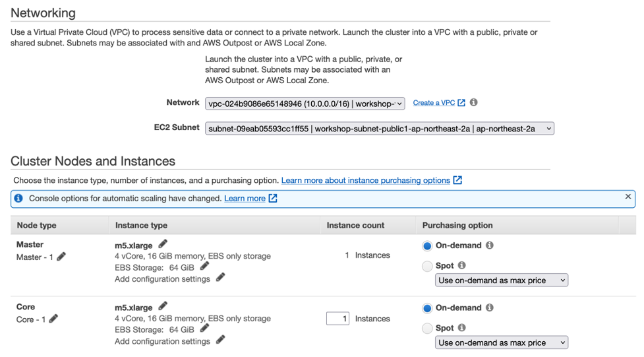Select Spot purchasing for Master node
Viewport: 644px width, 357px height.
427,266
